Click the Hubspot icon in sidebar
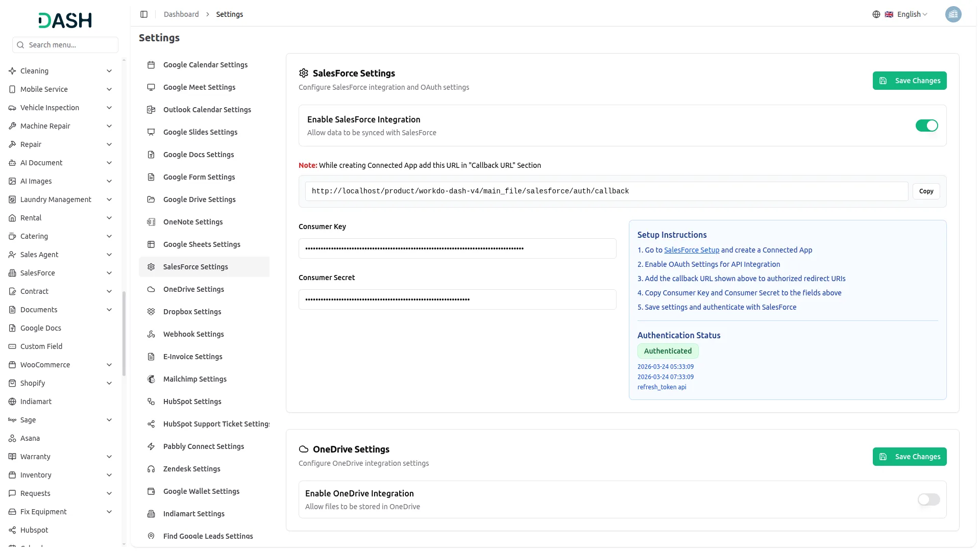 [x=12, y=530]
